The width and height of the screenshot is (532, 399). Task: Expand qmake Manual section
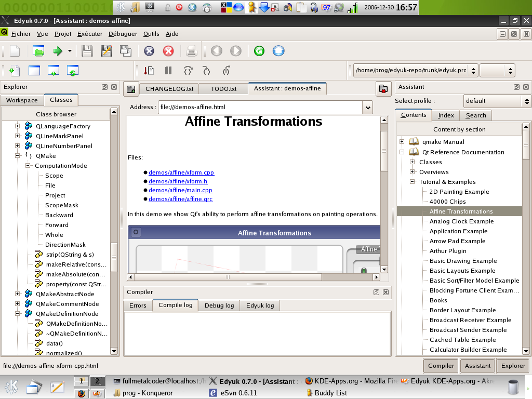pos(402,142)
